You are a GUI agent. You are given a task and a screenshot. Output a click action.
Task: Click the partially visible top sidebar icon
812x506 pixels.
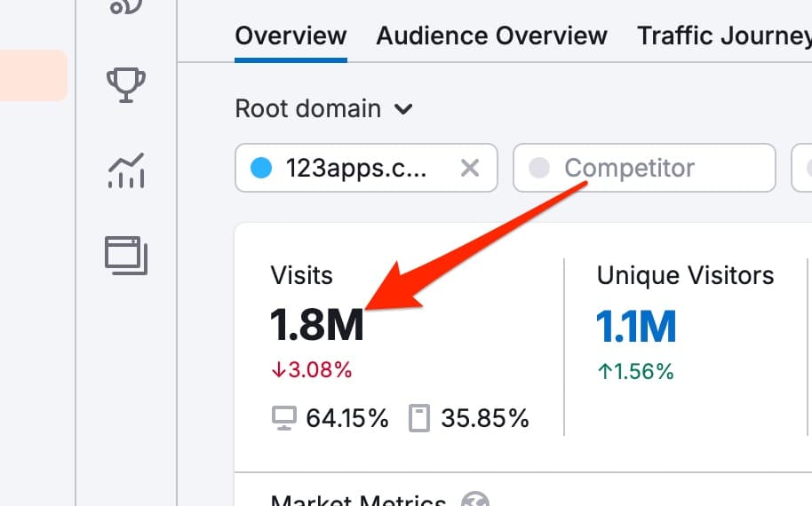tap(126, 7)
